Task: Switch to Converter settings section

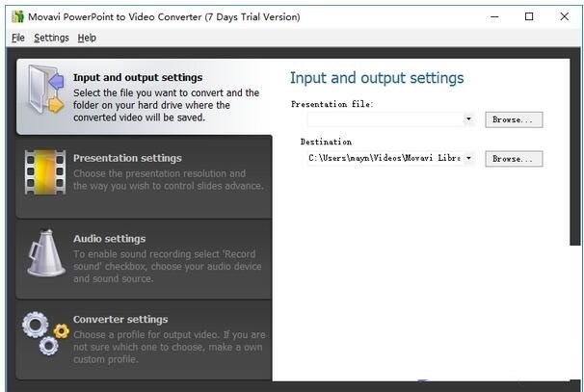Action: click(144, 340)
